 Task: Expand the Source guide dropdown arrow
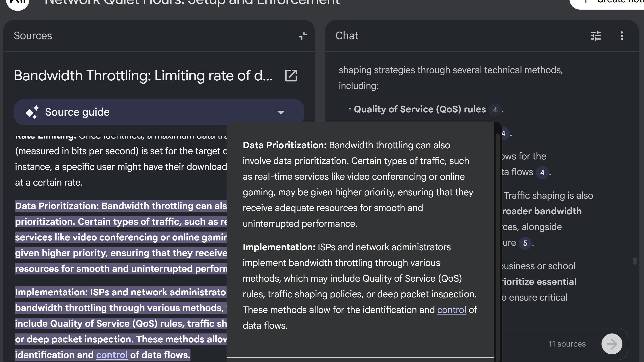pyautogui.click(x=280, y=112)
